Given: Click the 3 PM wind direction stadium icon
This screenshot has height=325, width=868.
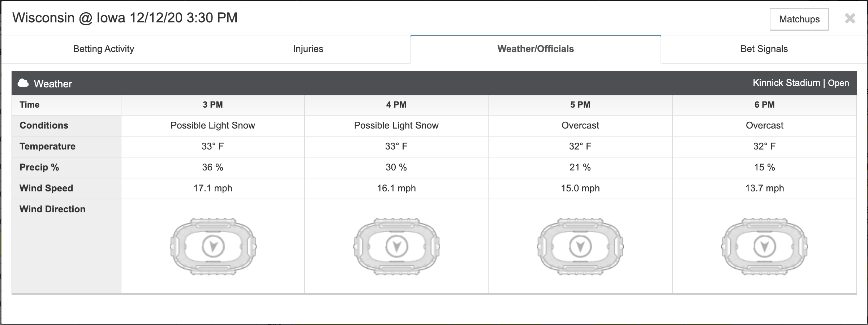Looking at the screenshot, I should pyautogui.click(x=213, y=247).
